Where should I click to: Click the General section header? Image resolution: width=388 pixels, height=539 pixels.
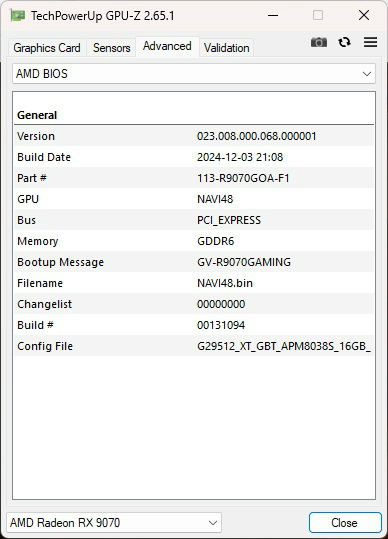(37, 115)
